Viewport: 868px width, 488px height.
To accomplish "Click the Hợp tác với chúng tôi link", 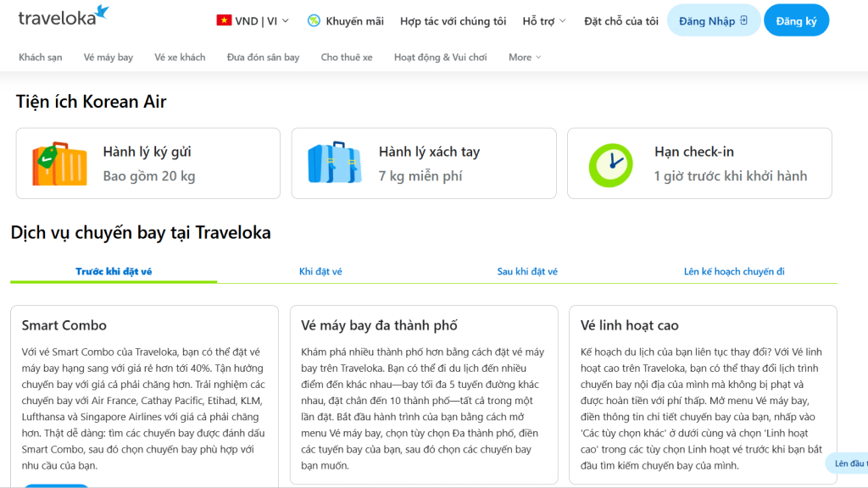I will click(x=453, y=21).
